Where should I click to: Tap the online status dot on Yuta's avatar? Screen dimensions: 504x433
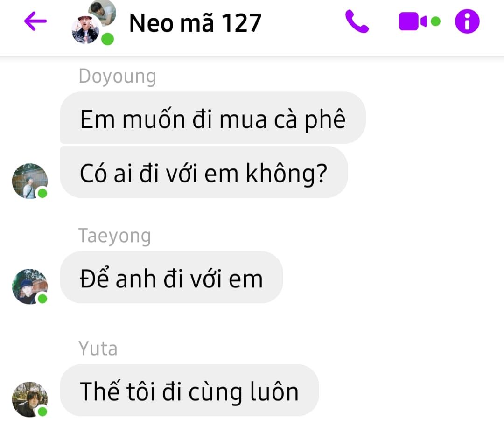point(42,411)
